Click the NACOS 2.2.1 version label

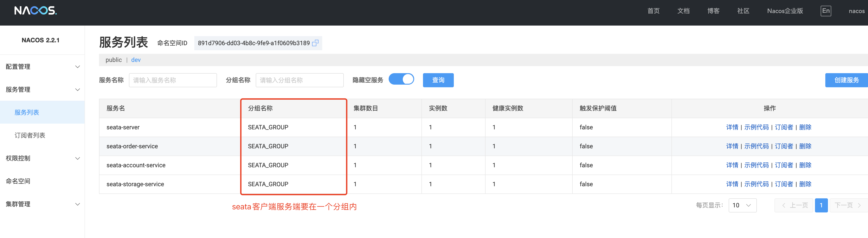[40, 40]
